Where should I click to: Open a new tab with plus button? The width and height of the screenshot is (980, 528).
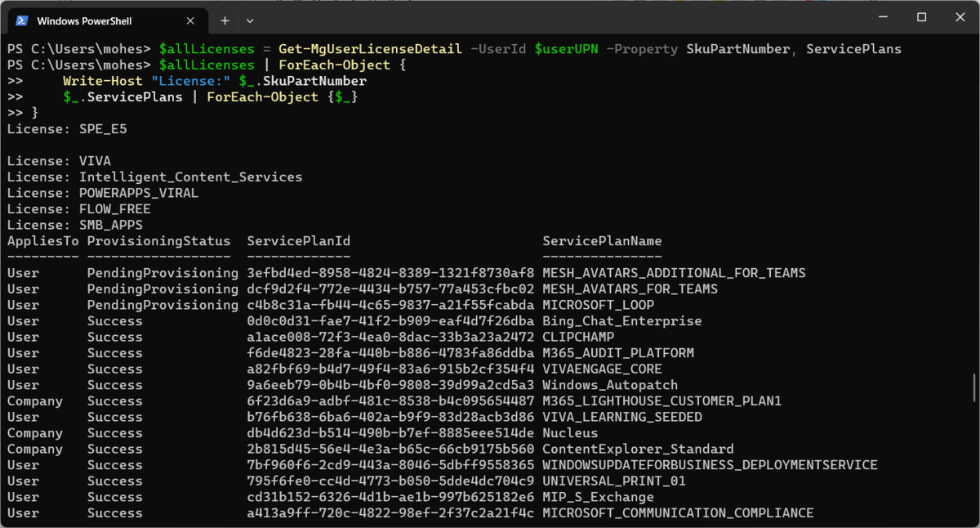225,20
